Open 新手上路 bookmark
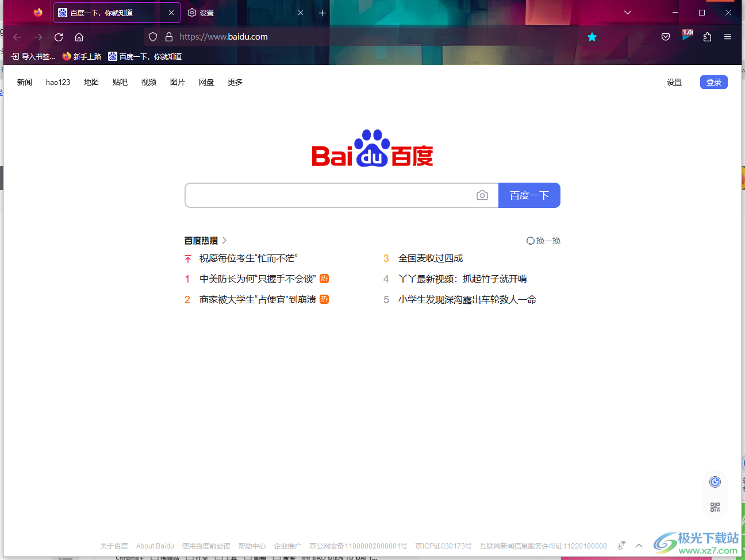The image size is (745, 560). (82, 56)
